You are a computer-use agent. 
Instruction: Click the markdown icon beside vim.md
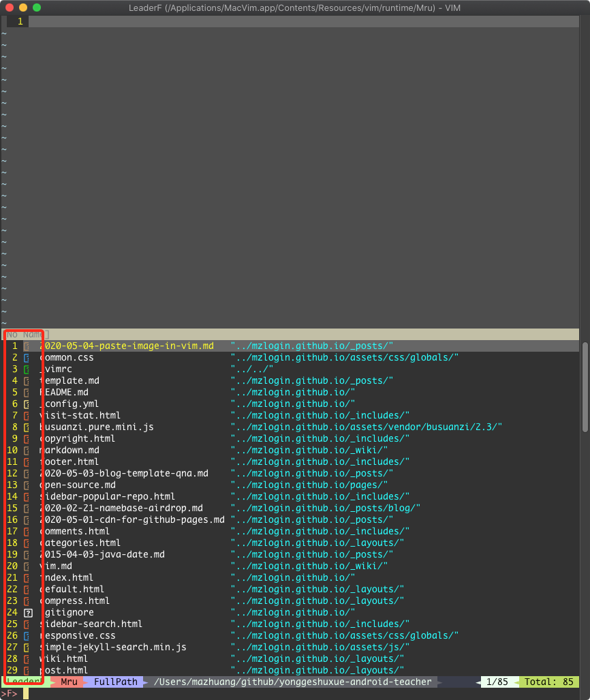tap(27, 566)
